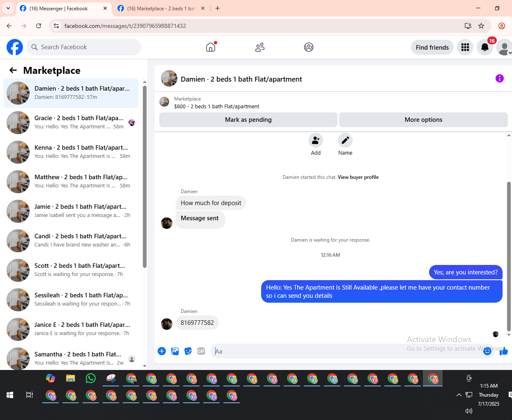Click the Find friends button
The width and height of the screenshot is (512, 420).
pyautogui.click(x=432, y=47)
